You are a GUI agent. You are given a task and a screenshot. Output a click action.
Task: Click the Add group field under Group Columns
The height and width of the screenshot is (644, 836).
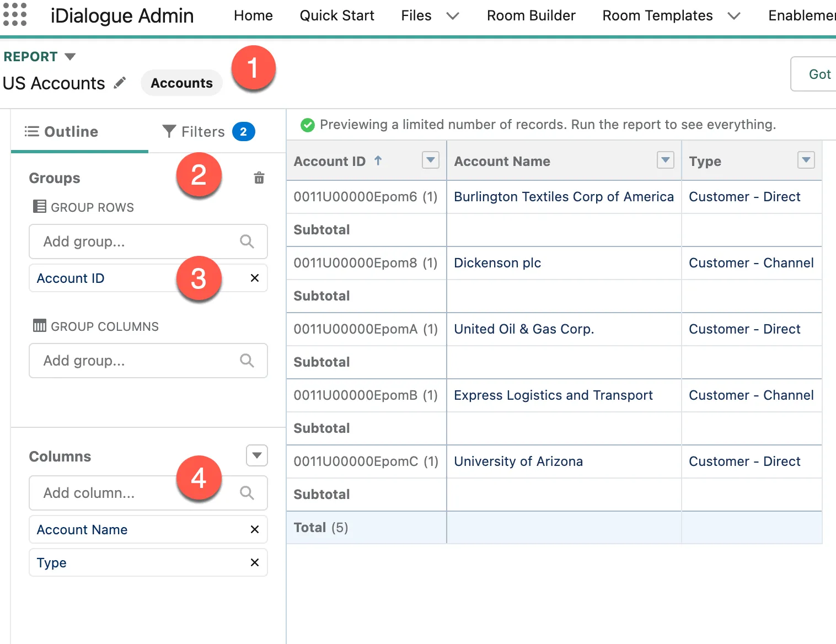[148, 360]
